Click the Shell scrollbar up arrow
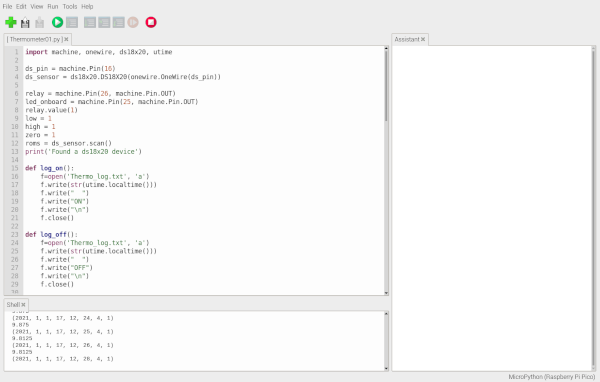The height and width of the screenshot is (382, 600). (386, 314)
